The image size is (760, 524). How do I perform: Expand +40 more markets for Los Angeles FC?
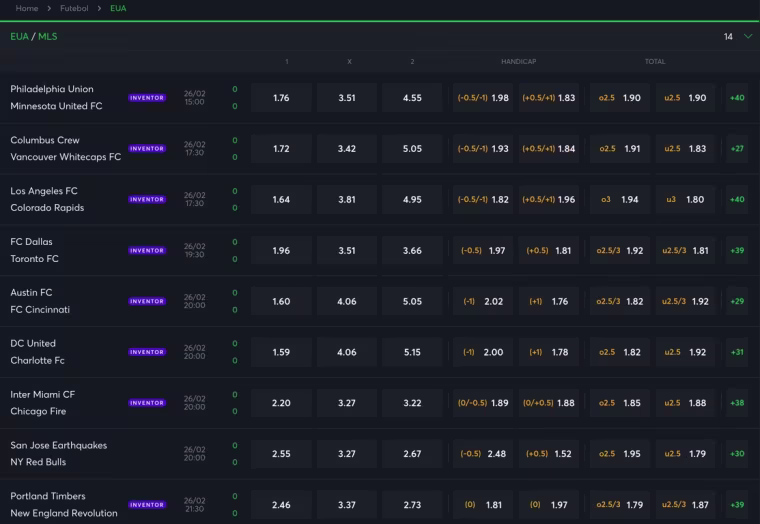737,199
